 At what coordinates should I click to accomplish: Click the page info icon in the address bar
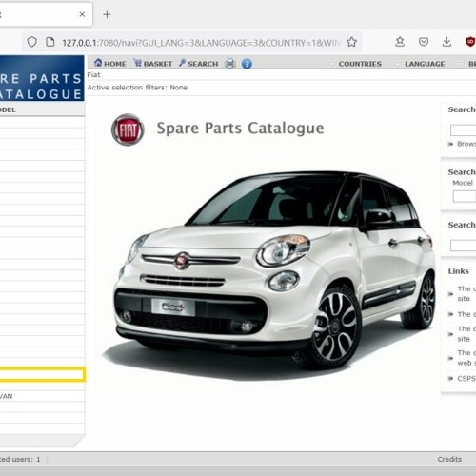point(50,42)
